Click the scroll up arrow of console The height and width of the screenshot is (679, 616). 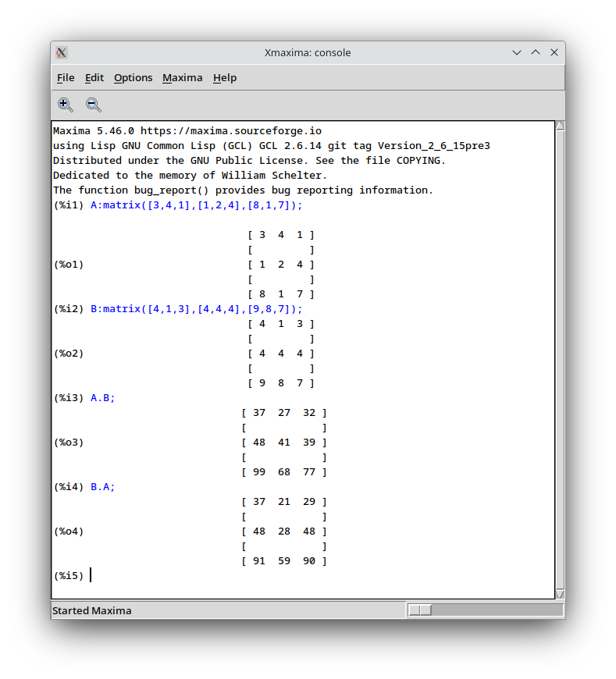coord(560,126)
